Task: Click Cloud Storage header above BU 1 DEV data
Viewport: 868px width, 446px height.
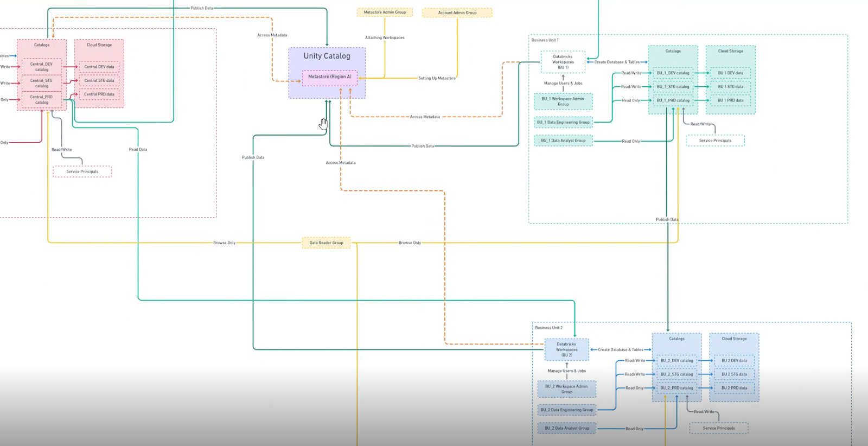Action: 731,51
